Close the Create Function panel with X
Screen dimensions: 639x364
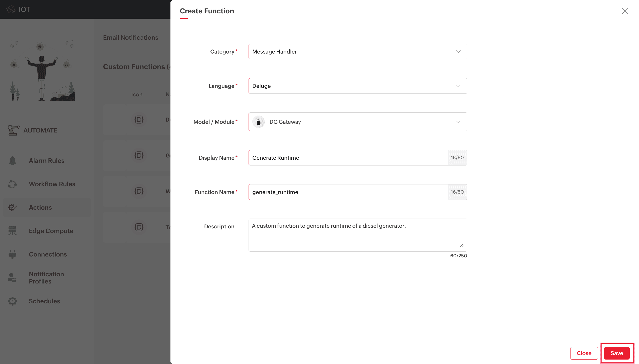624,11
